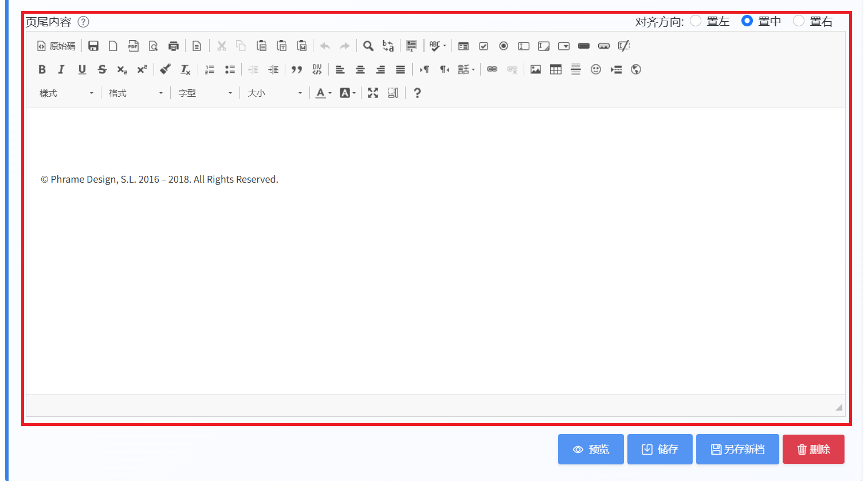Open the 字型 font dropdown

(205, 93)
